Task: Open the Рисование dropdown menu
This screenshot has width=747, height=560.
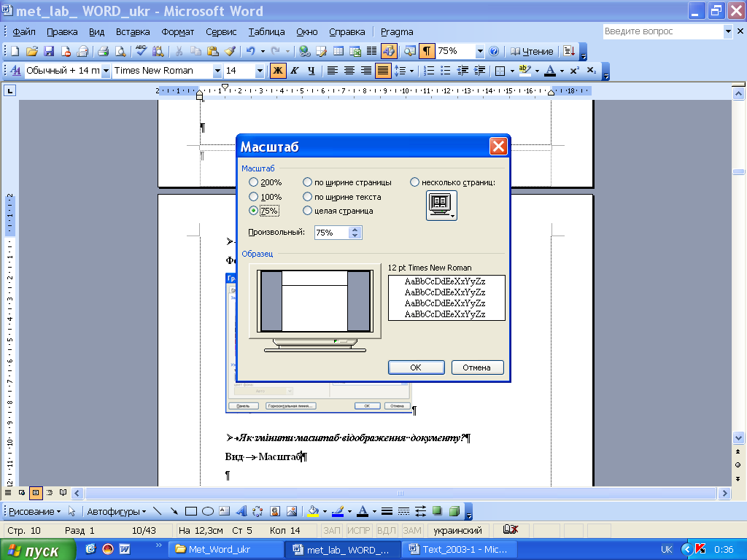Action: click(x=35, y=511)
